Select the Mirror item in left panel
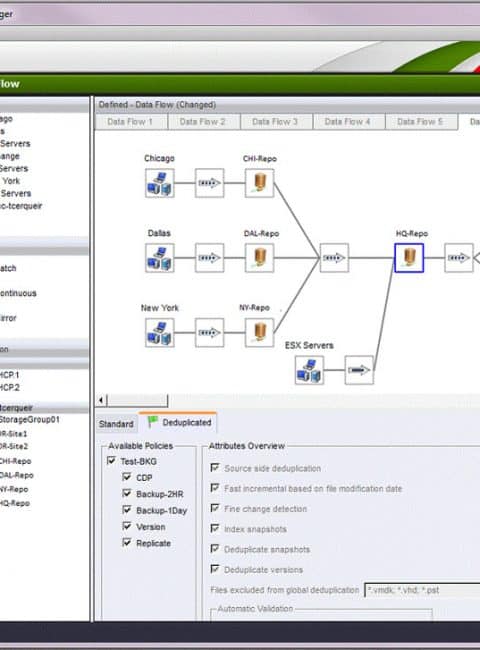 point(8,318)
